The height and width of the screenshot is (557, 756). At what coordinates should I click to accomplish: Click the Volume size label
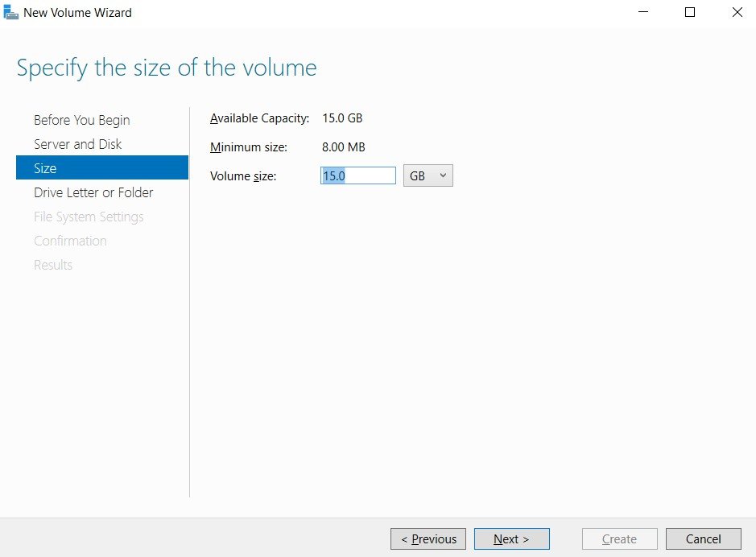tap(243, 175)
